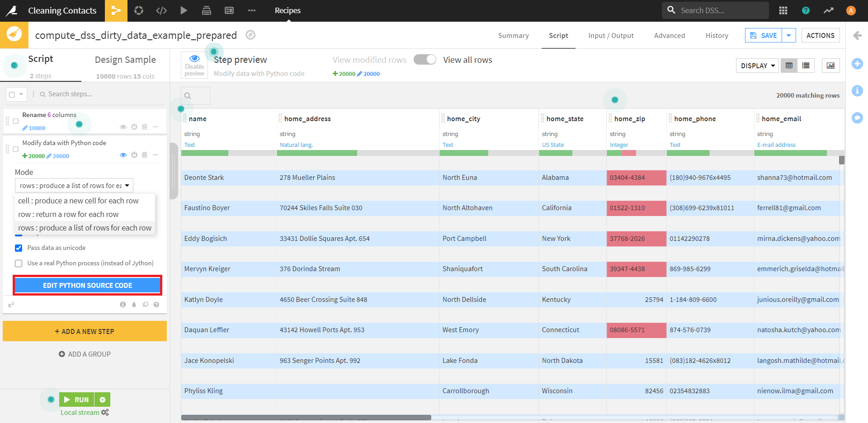Open the Script tab in recipe header

pyautogui.click(x=558, y=35)
